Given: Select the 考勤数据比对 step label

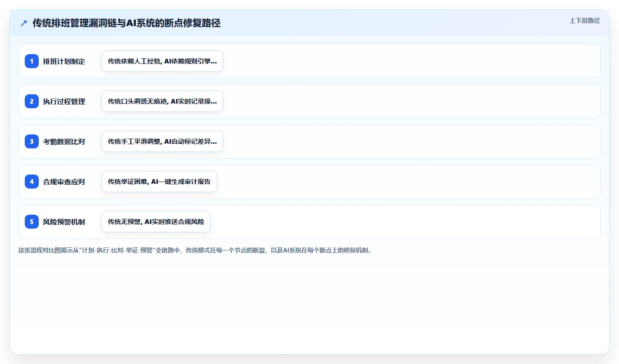Looking at the screenshot, I should pos(64,141).
